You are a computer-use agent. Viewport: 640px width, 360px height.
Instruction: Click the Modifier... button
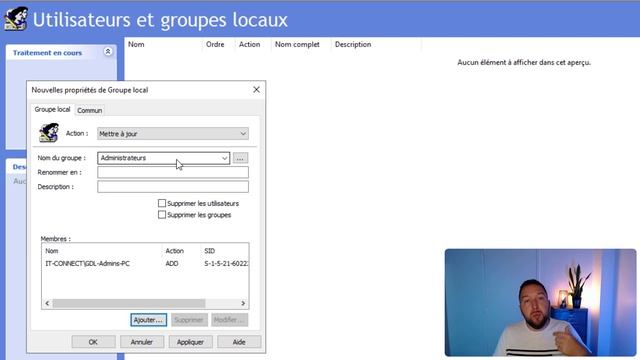[x=229, y=320]
